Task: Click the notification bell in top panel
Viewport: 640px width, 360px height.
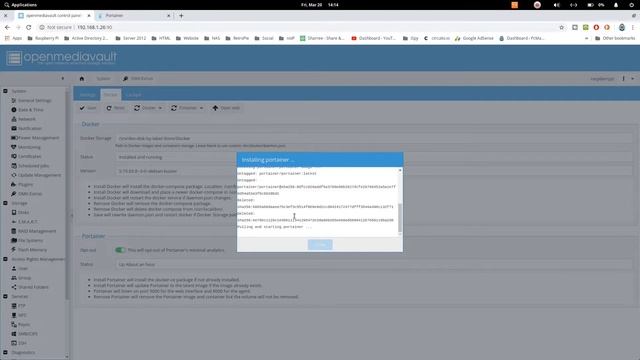Action: [616, 5]
